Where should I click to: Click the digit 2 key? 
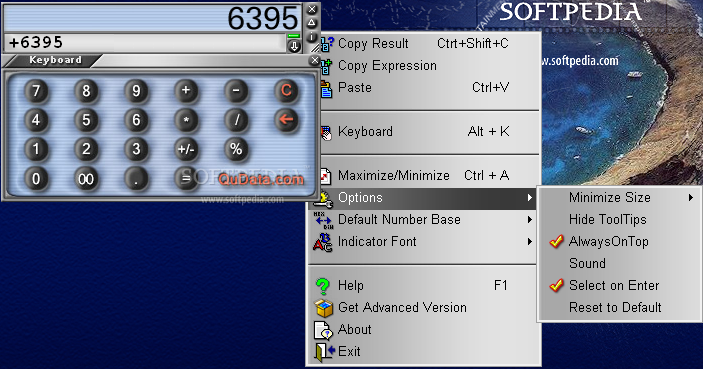[x=86, y=150]
